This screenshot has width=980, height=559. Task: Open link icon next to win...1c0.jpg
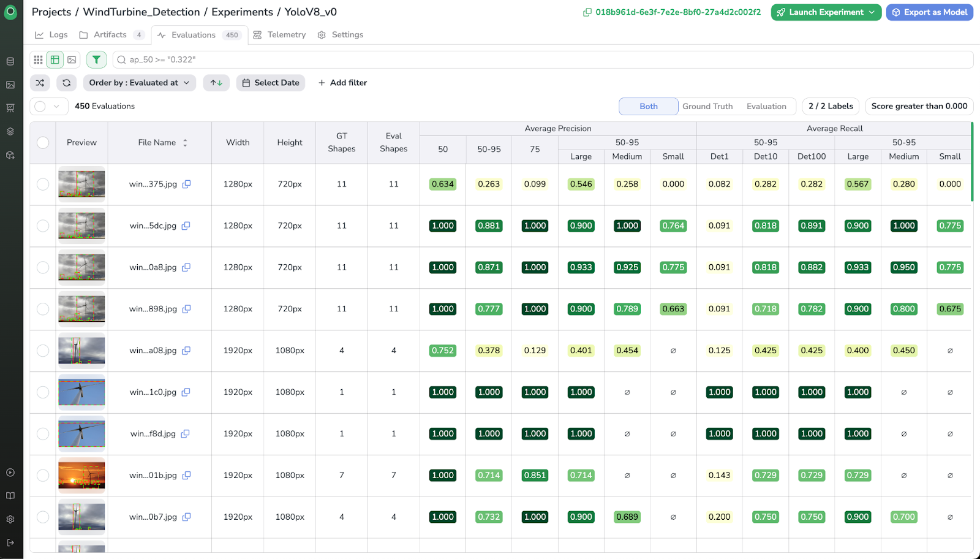point(186,392)
